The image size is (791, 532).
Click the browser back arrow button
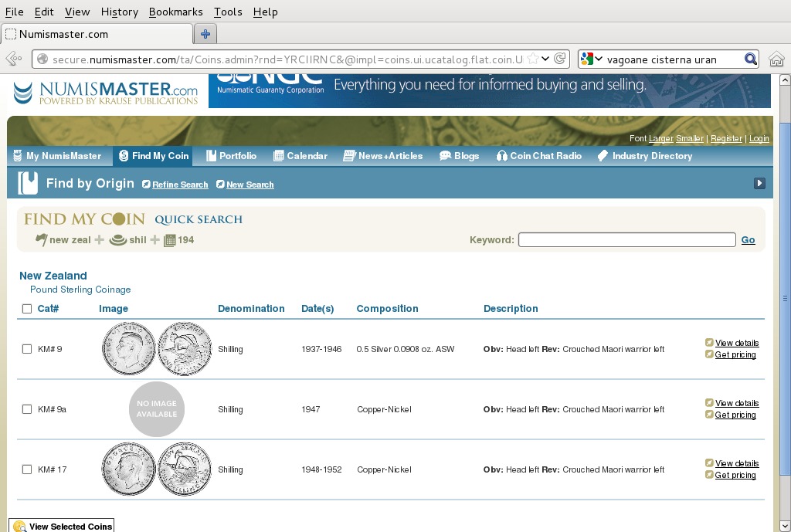click(13, 59)
